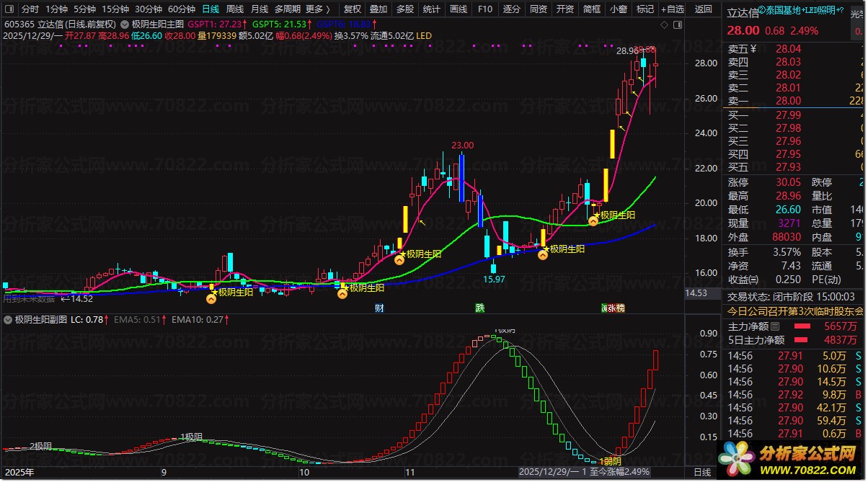This screenshot has width=868, height=482.
Task: Click the 极阴生阳 signal icon in mid-October
Action: tap(342, 293)
